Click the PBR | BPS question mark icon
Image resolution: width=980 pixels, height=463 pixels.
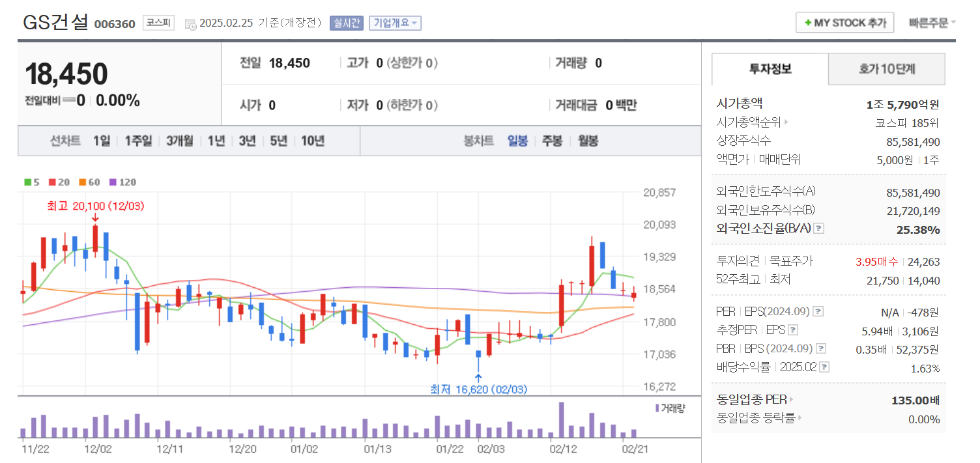pyautogui.click(x=821, y=348)
